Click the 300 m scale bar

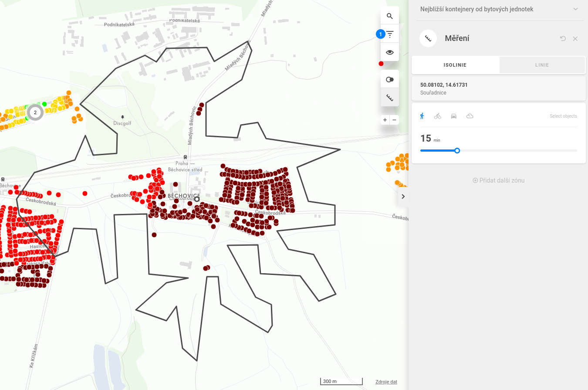pos(341,382)
